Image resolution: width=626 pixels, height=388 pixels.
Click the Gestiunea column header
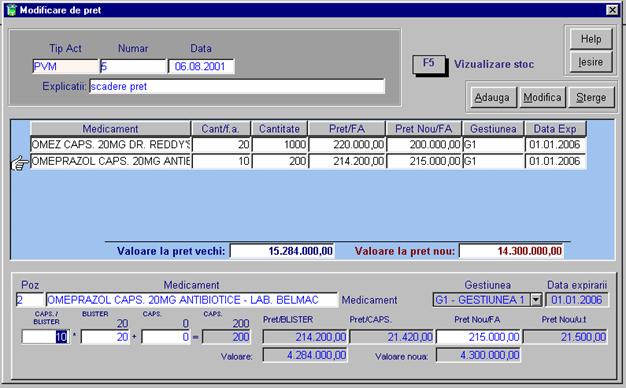tap(493, 129)
